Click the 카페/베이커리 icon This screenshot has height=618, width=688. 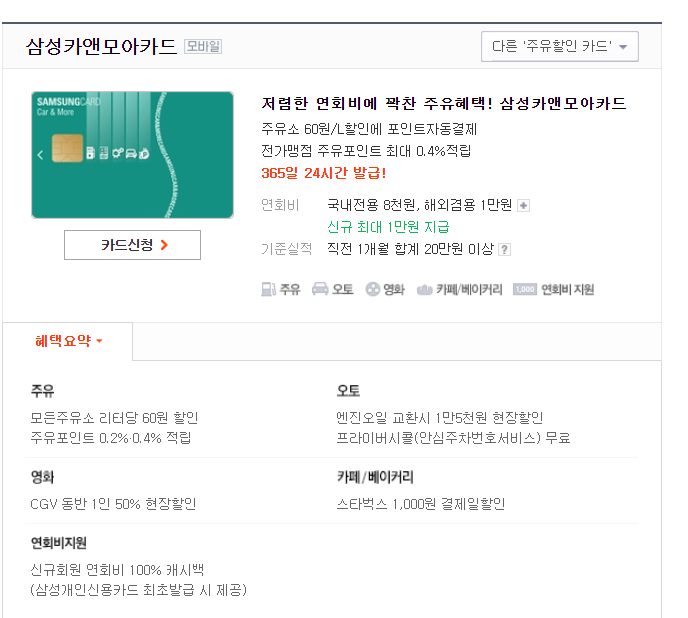coord(424,290)
